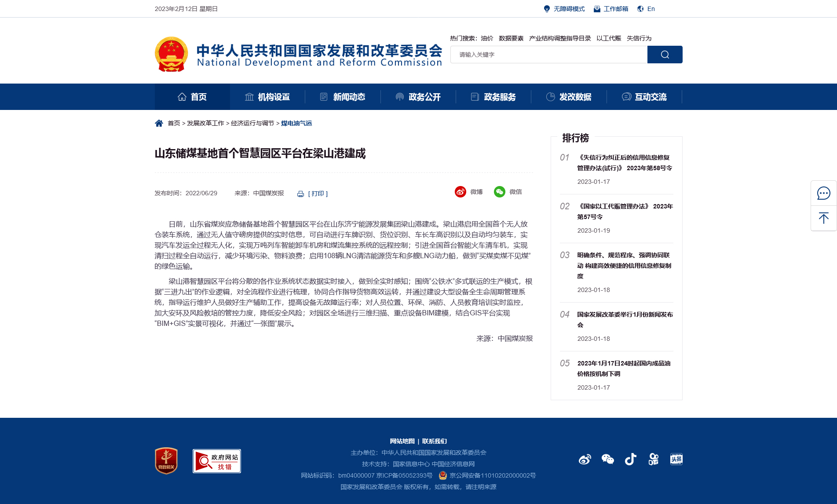This screenshot has height=504, width=837.
Task: Click 排行榜 panel heading
Action: 575,138
